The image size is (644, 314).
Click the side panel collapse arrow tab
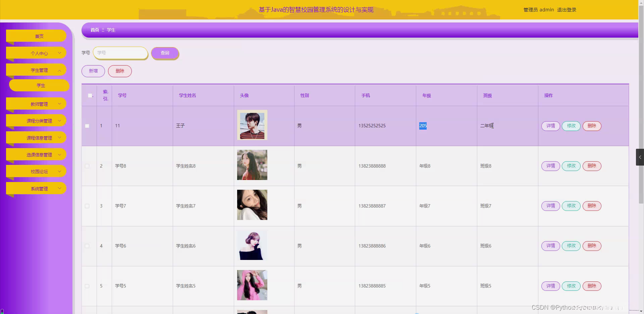point(640,157)
